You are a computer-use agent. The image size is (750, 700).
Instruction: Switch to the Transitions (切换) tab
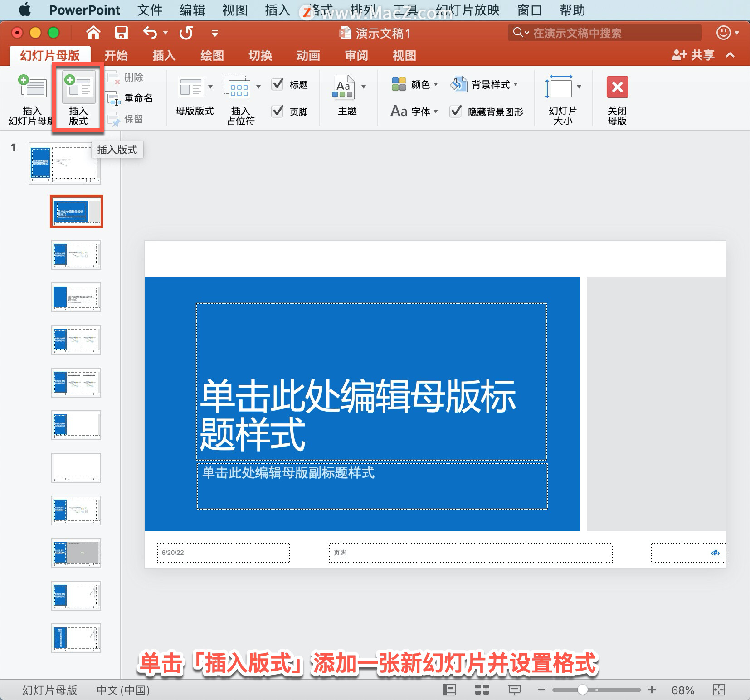[x=260, y=56]
